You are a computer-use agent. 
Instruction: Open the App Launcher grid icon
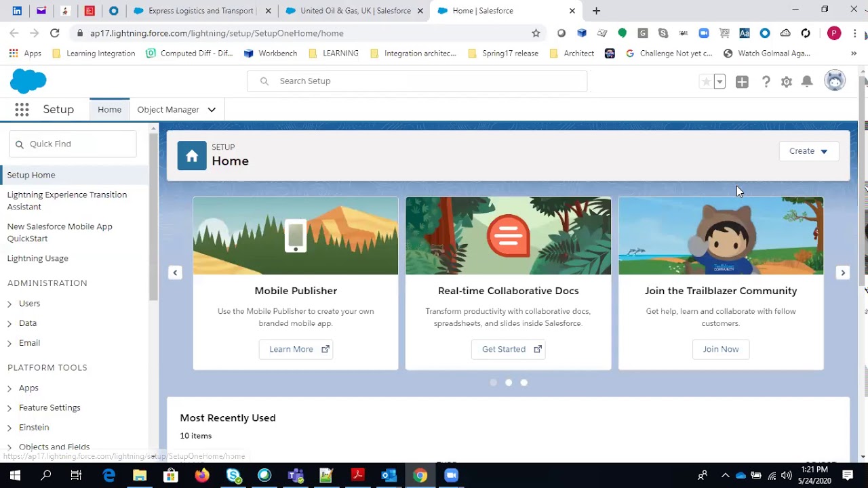tap(22, 109)
